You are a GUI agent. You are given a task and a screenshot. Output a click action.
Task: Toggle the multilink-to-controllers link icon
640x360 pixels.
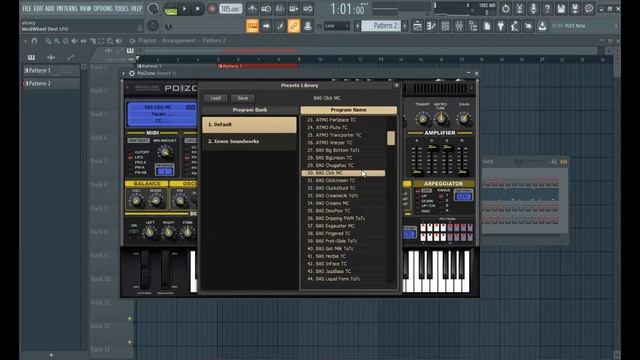point(294,26)
